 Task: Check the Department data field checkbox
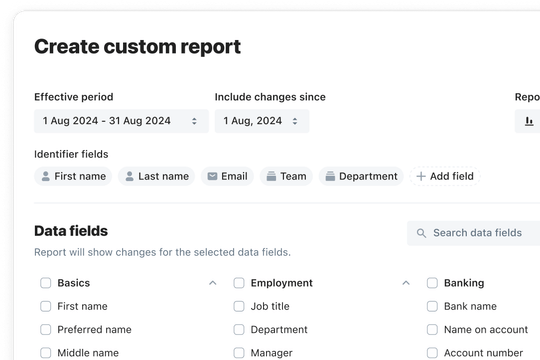(239, 330)
